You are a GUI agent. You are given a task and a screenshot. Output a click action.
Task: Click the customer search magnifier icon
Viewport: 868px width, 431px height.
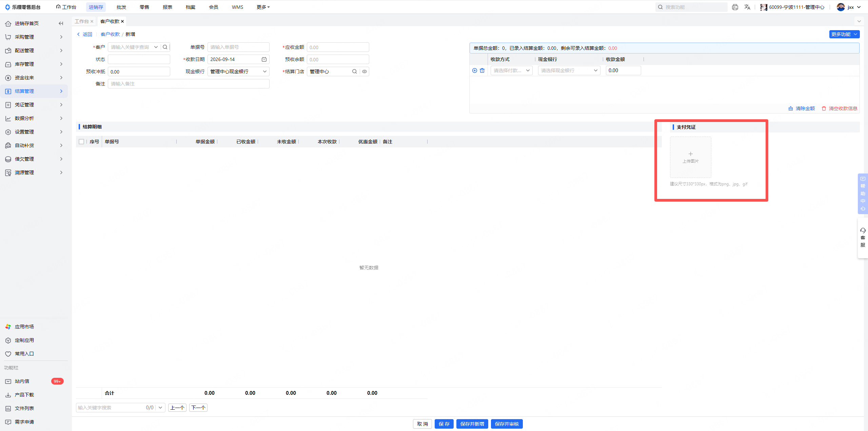coord(165,47)
